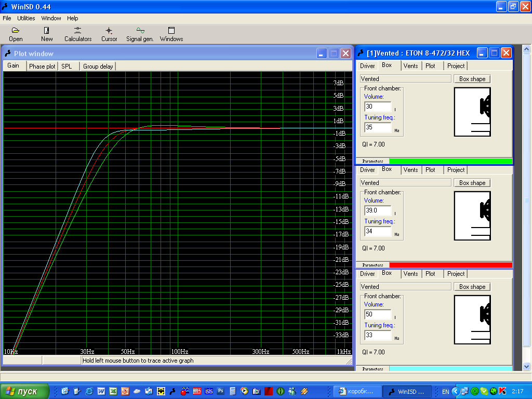Open Vents tab in 30 l project panel
The image size is (532, 399).
click(x=410, y=66)
